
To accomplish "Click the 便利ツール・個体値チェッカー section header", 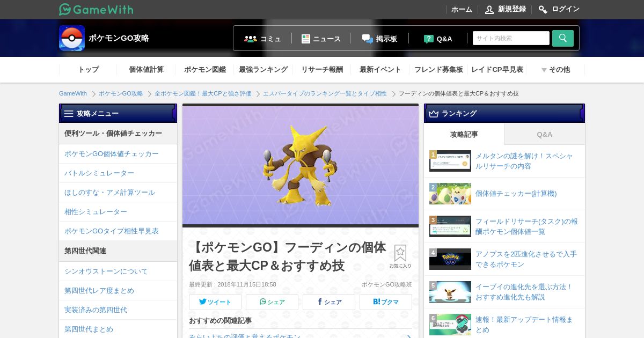I will [118, 134].
